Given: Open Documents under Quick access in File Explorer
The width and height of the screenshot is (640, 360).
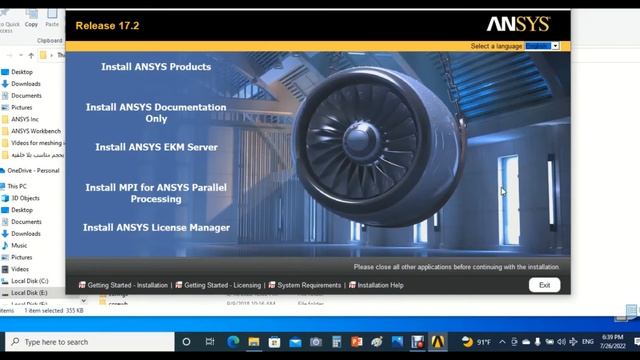Looking at the screenshot, I should pos(26,96).
